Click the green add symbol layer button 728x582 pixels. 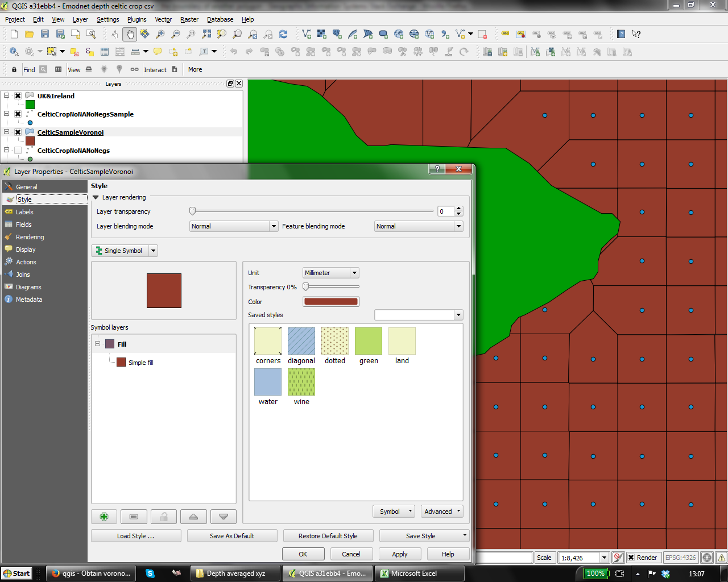104,517
